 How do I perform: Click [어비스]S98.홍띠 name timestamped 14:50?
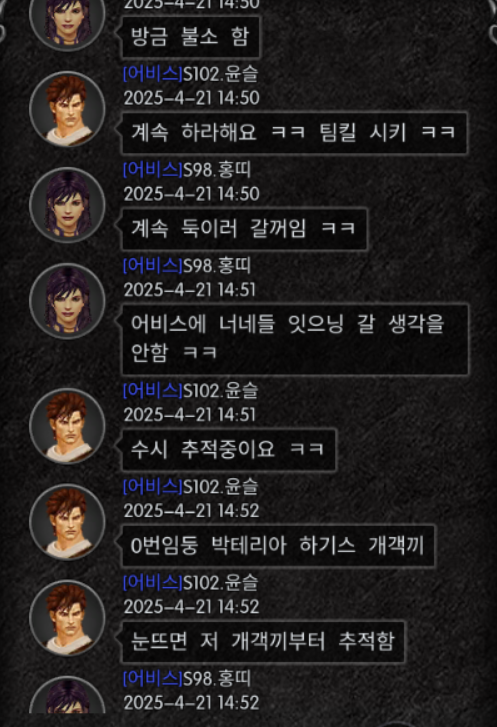187,170
